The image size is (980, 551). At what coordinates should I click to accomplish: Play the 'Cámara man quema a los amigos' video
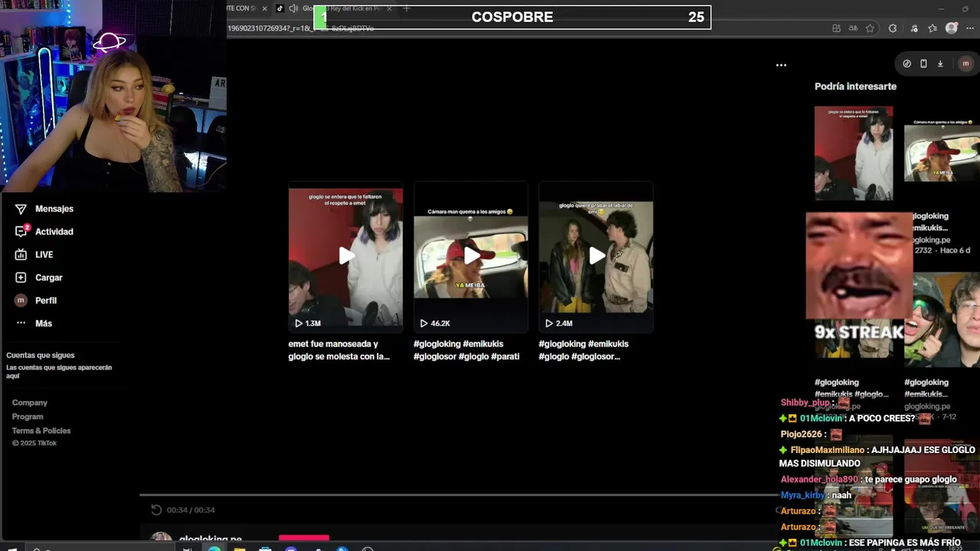point(471,256)
